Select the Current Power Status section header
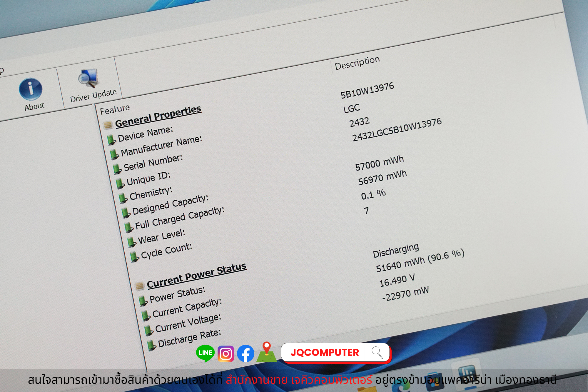This screenshot has width=588, height=392. point(197,276)
